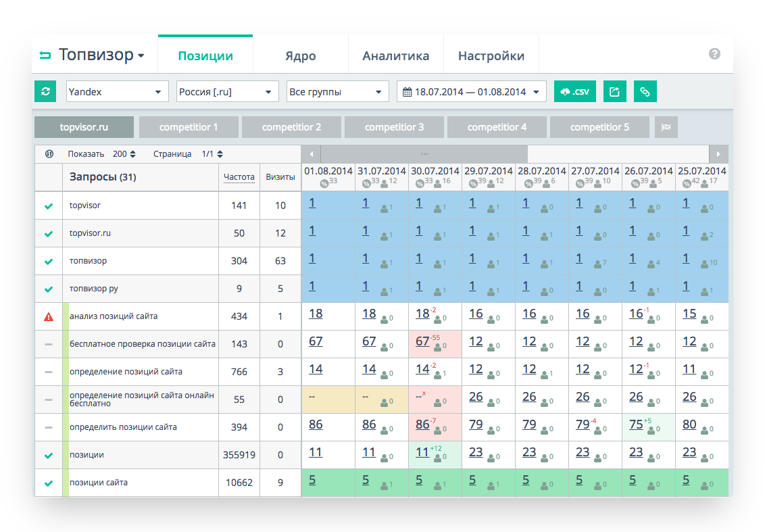
Task: Click the flag icon after competitior 5
Action: [666, 127]
